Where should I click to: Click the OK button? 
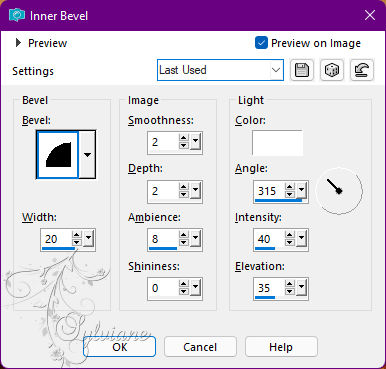point(119,347)
